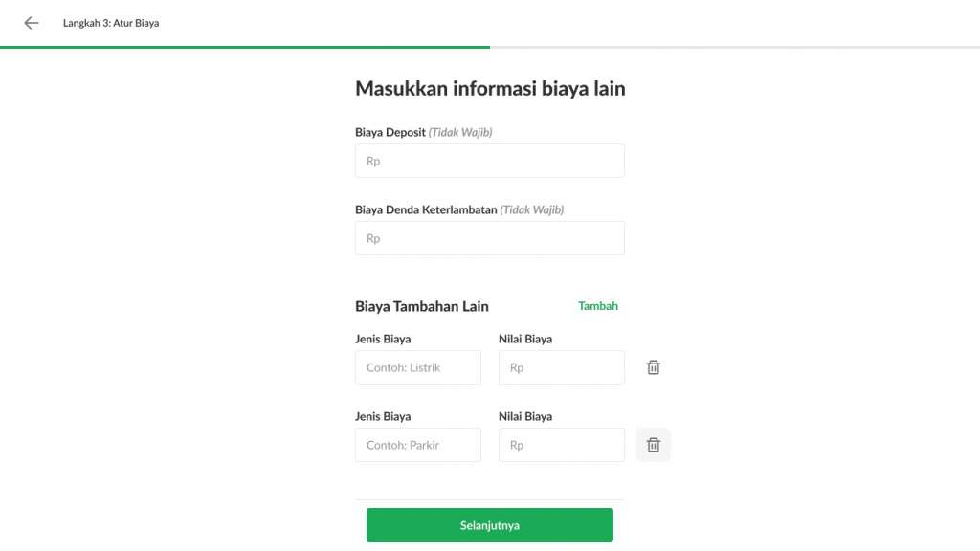Go back using the left arrow icon
Image resolution: width=980 pixels, height=551 pixels.
pos(32,23)
